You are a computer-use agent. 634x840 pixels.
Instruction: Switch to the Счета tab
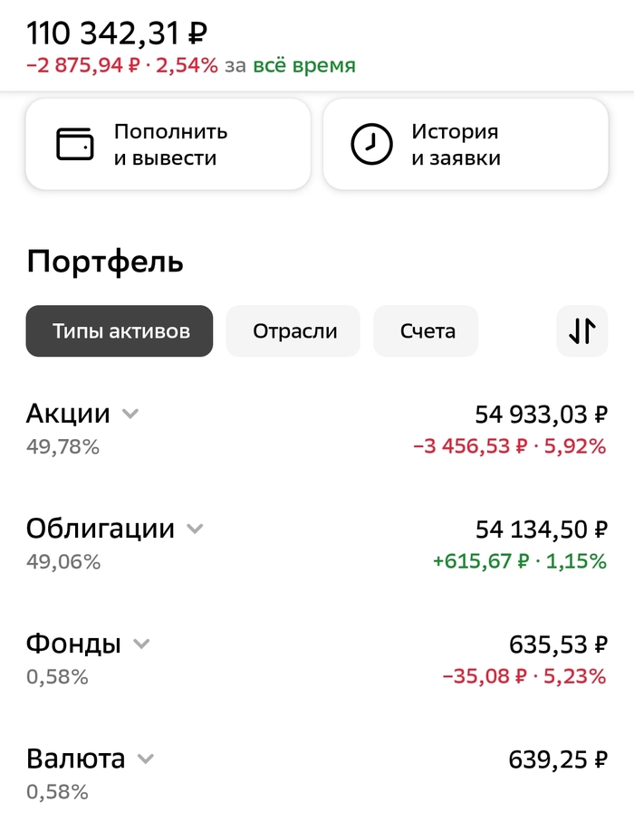point(427,331)
